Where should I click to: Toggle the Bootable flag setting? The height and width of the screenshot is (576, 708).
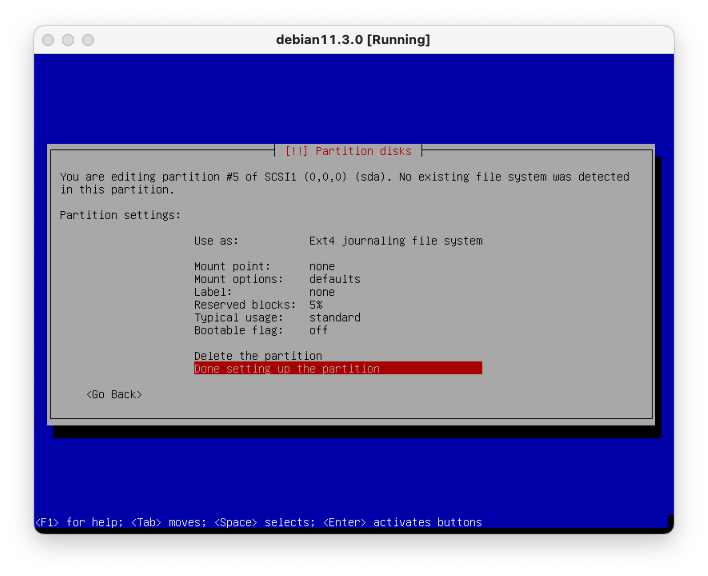pyautogui.click(x=261, y=331)
